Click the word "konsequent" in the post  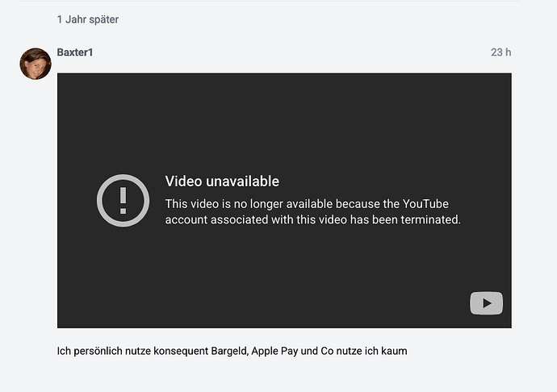coord(176,351)
